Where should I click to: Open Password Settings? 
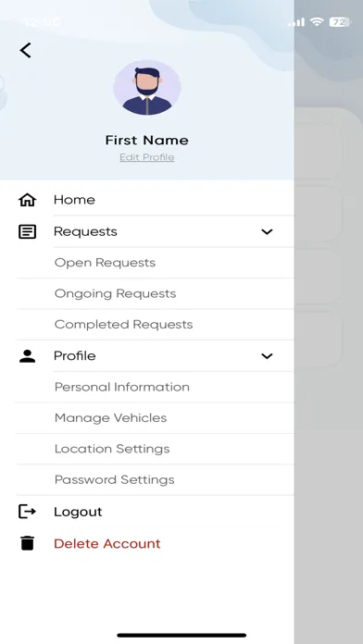pyautogui.click(x=114, y=479)
